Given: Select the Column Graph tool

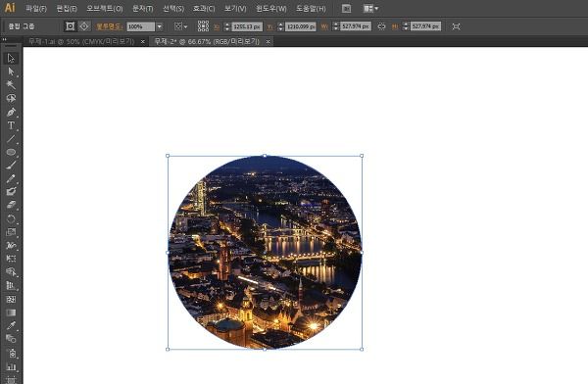Looking at the screenshot, I should pyautogui.click(x=11, y=366).
